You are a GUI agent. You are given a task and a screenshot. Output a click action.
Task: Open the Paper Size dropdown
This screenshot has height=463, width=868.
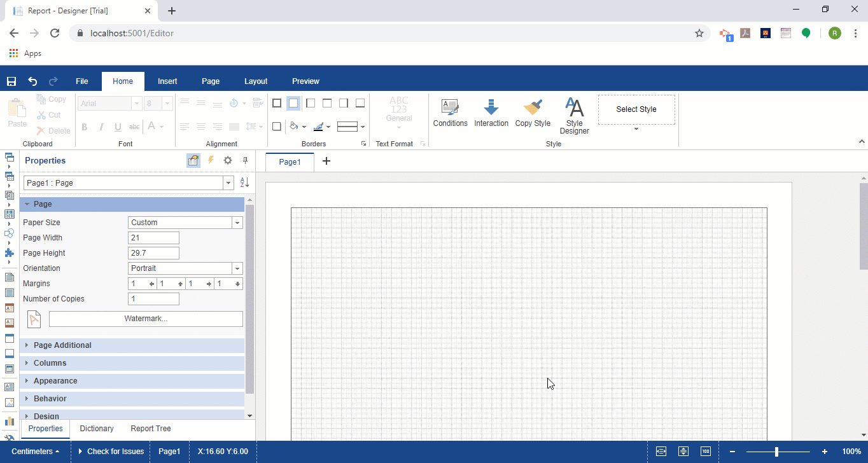(x=237, y=223)
